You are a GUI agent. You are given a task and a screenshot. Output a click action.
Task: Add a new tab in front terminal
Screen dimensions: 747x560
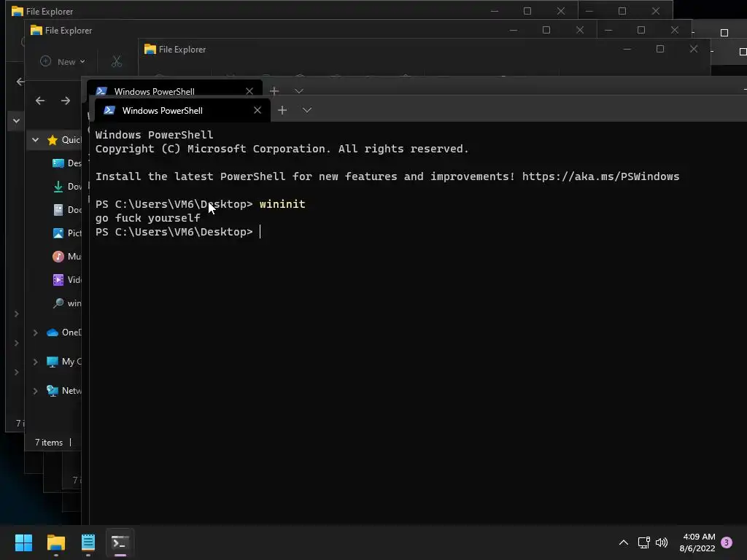coord(282,111)
